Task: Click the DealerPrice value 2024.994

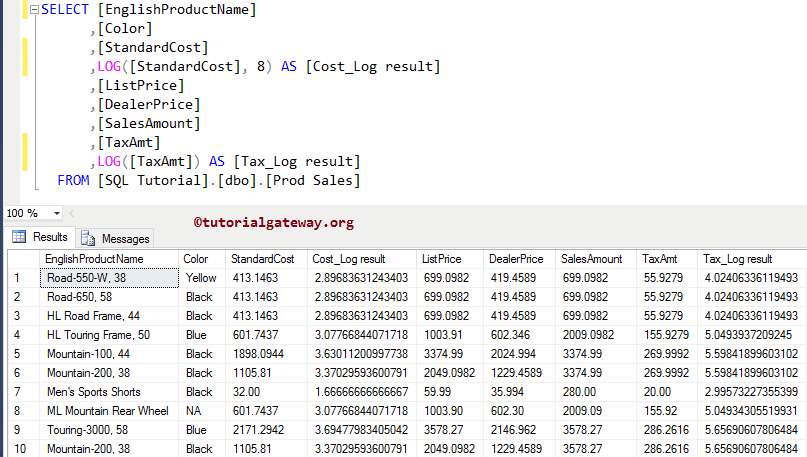Action: tap(519, 354)
